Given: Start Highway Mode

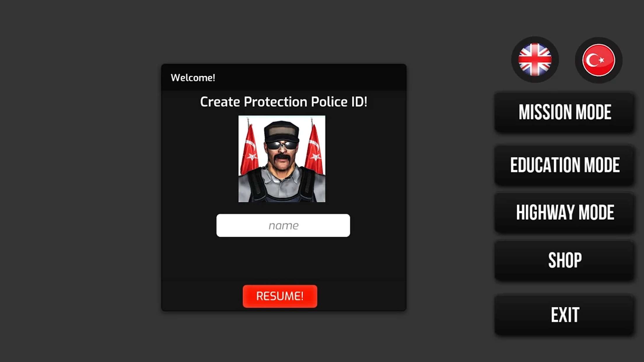Looking at the screenshot, I should point(565,212).
